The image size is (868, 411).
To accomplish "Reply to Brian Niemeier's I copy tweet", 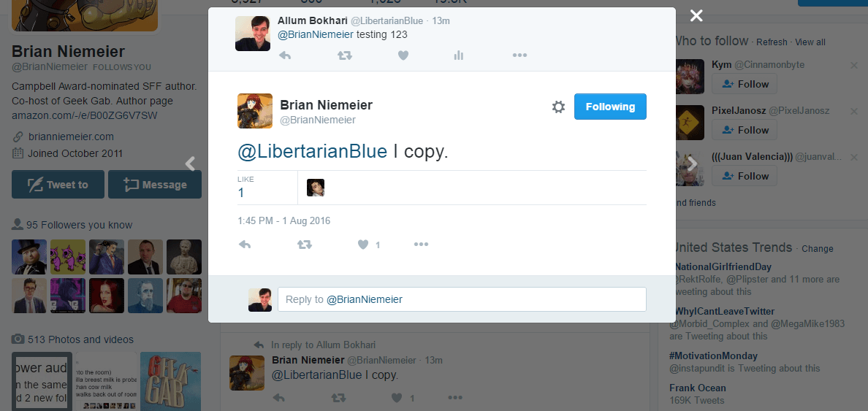I will pyautogui.click(x=245, y=245).
